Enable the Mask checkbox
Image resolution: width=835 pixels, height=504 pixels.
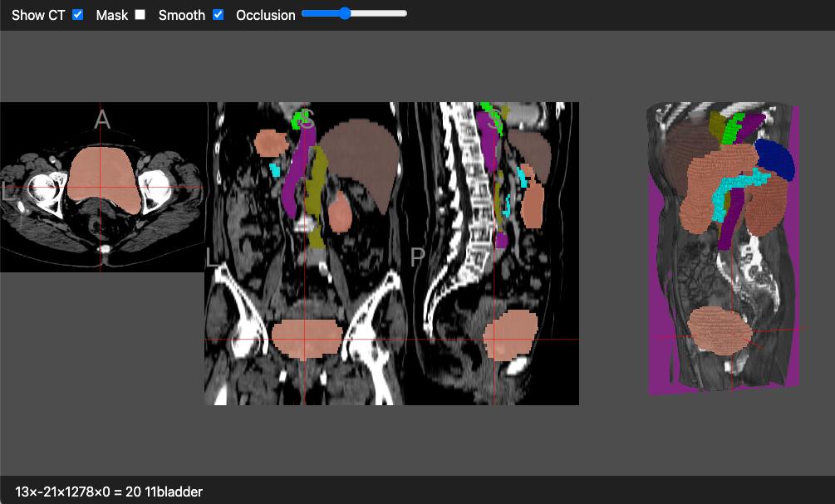[x=140, y=14]
